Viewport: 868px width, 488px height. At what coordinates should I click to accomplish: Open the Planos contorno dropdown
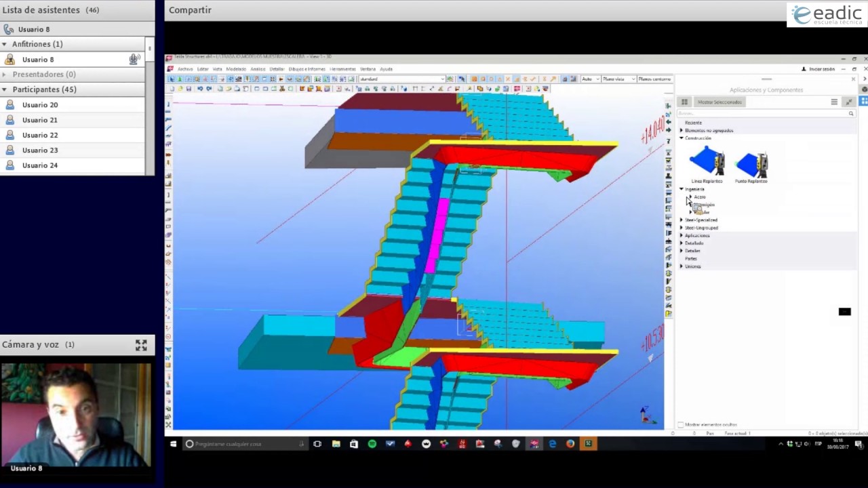point(654,79)
